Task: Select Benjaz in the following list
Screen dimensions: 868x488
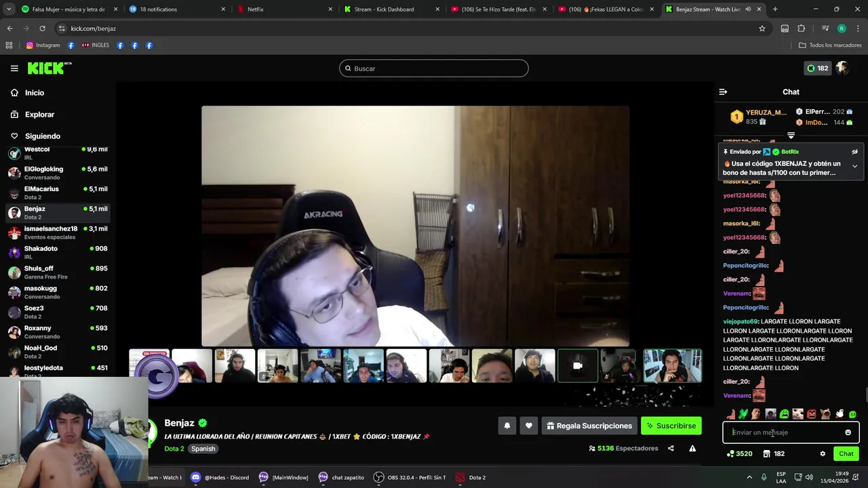Action: 58,212
